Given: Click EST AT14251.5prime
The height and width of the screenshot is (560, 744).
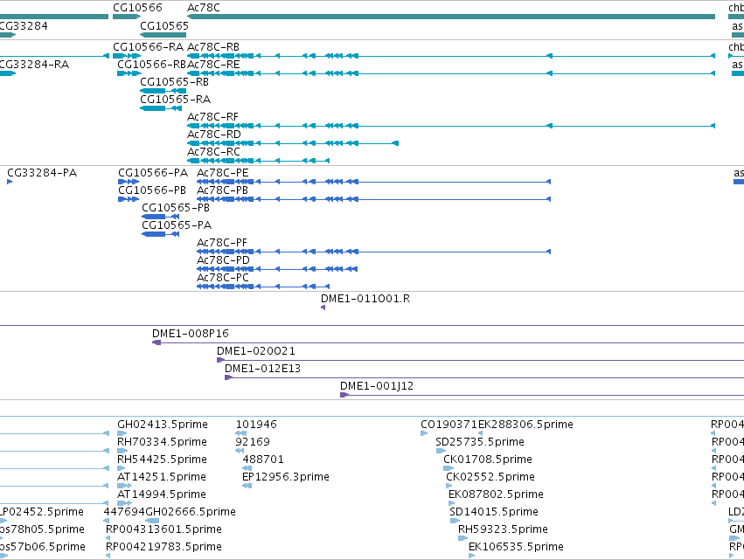Looking at the screenshot, I should (x=124, y=486).
